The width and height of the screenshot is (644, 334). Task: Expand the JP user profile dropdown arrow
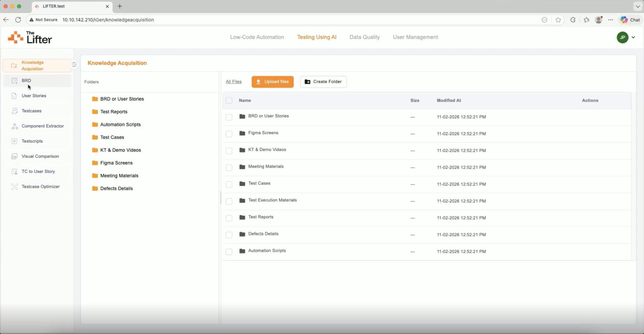tap(633, 37)
